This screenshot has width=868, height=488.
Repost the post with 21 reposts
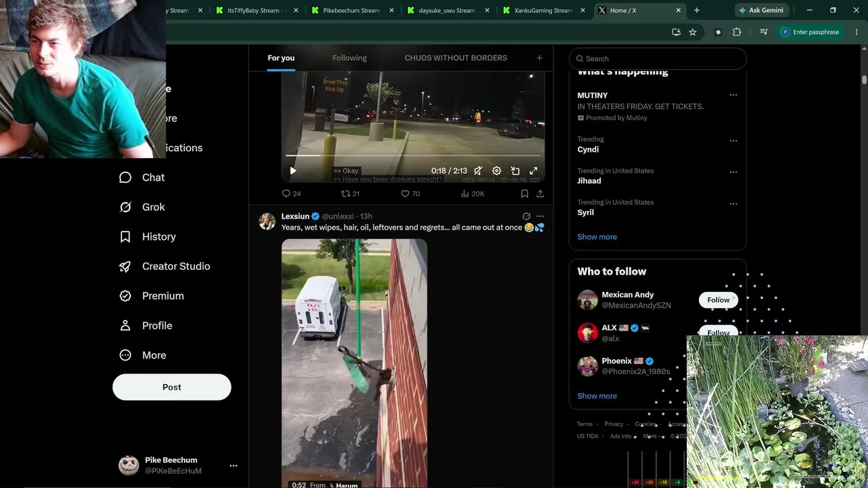350,194
